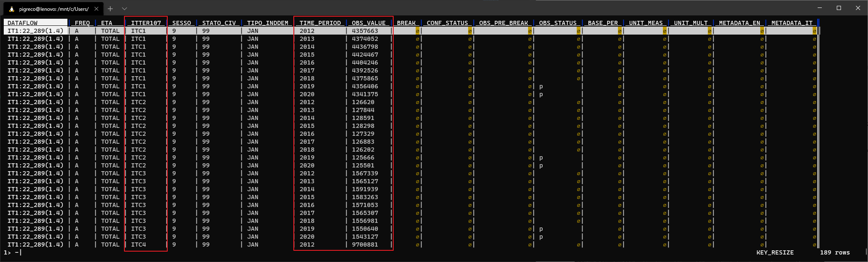Click the Tux penguin icon in the terminal tab
868x262 pixels.
12,9
